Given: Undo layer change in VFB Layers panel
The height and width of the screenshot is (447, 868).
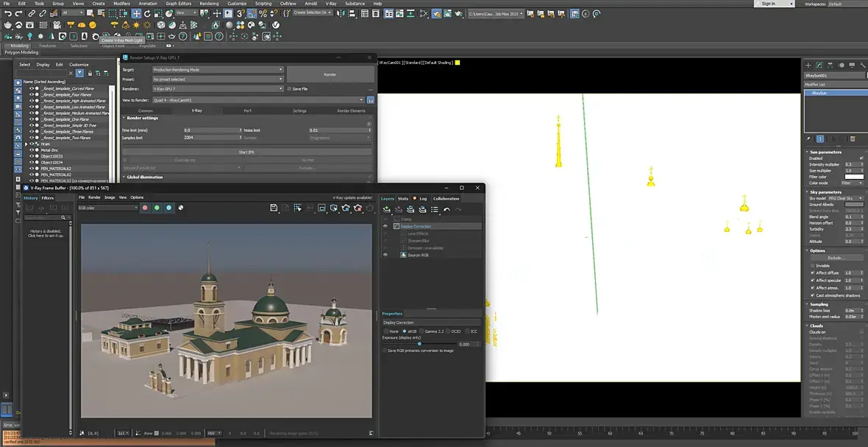Looking at the screenshot, I should (x=447, y=210).
